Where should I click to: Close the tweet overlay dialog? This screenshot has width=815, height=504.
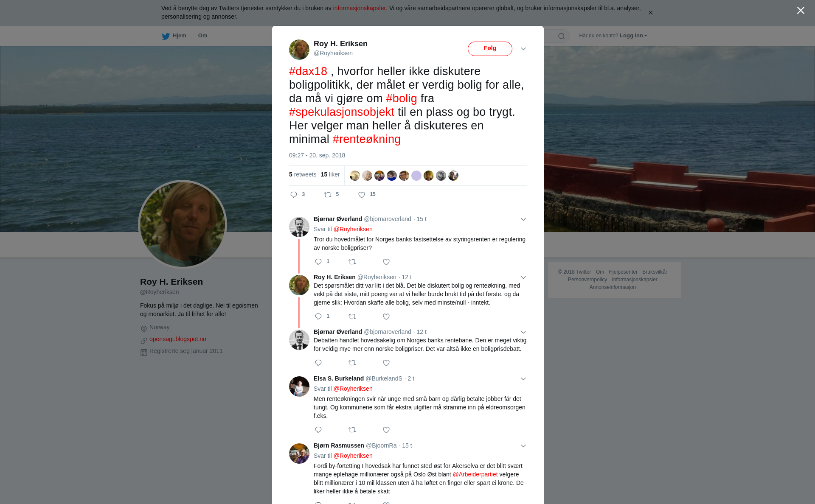(801, 11)
